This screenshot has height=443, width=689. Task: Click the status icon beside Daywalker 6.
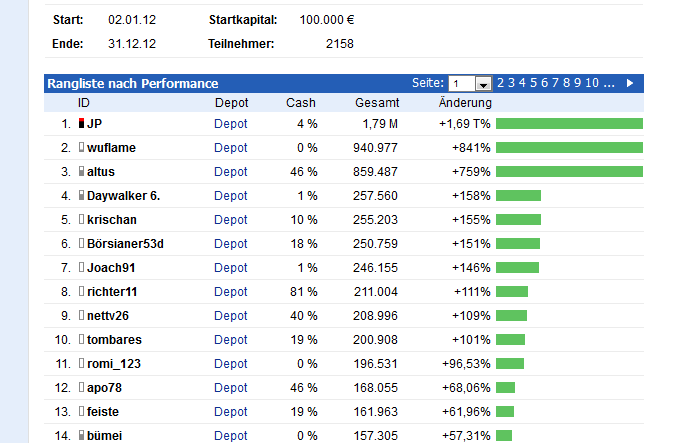[82, 196]
